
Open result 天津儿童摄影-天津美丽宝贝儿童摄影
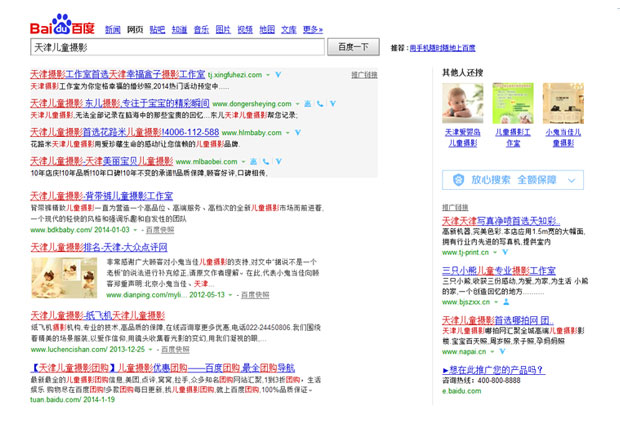tap(102, 161)
